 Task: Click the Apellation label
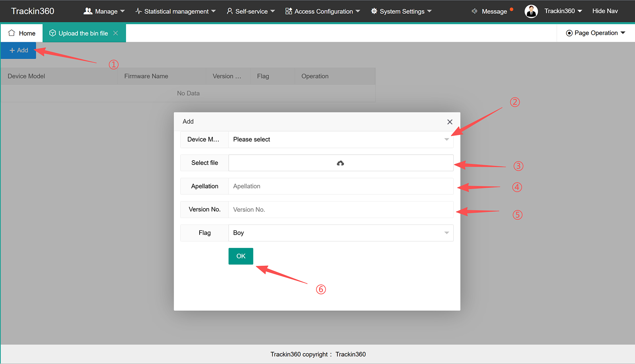[204, 186]
